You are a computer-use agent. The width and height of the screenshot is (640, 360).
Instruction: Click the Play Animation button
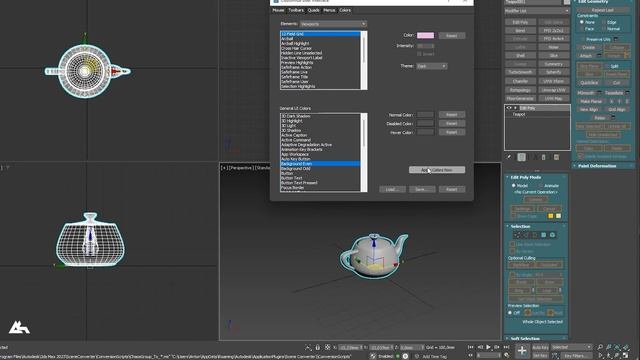point(488,347)
